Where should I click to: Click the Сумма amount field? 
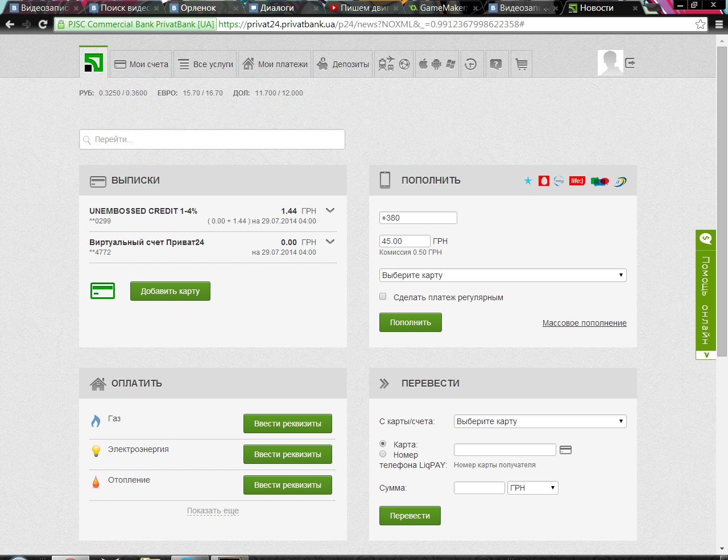click(479, 488)
